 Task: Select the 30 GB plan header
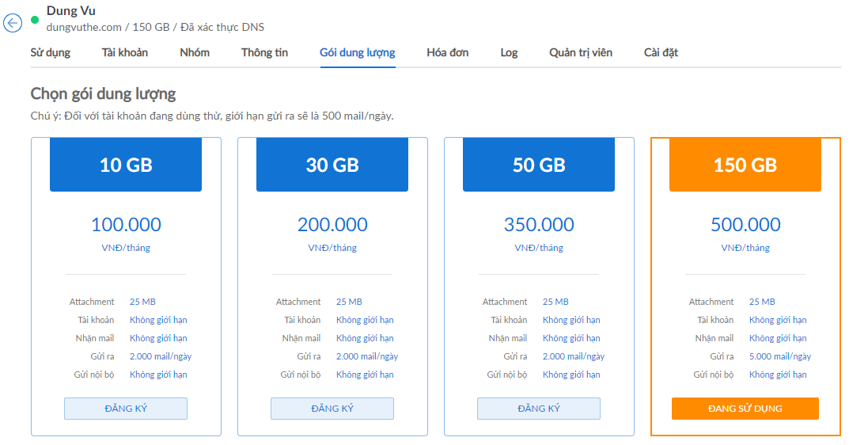332,165
